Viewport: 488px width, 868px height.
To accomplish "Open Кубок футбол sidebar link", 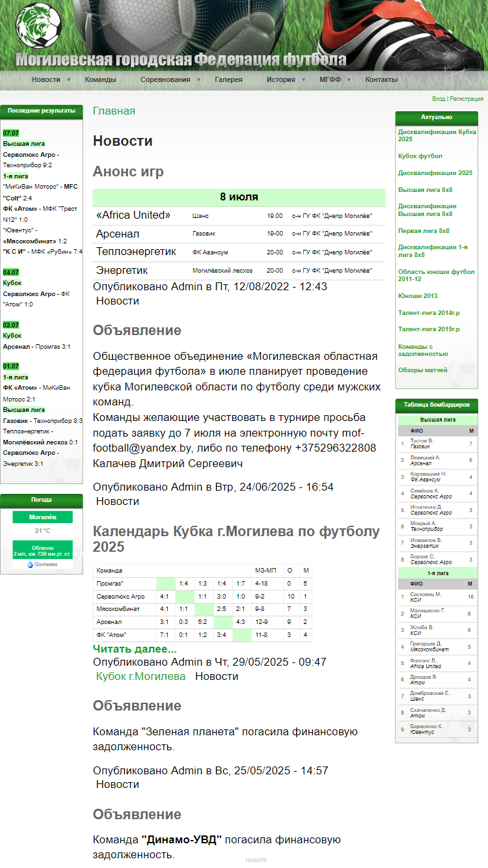I will [420, 156].
